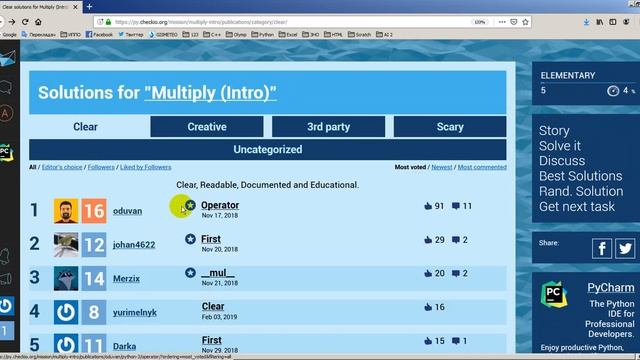Share on Twitter icon
Screen dimensions: 640x360
(x=625, y=248)
